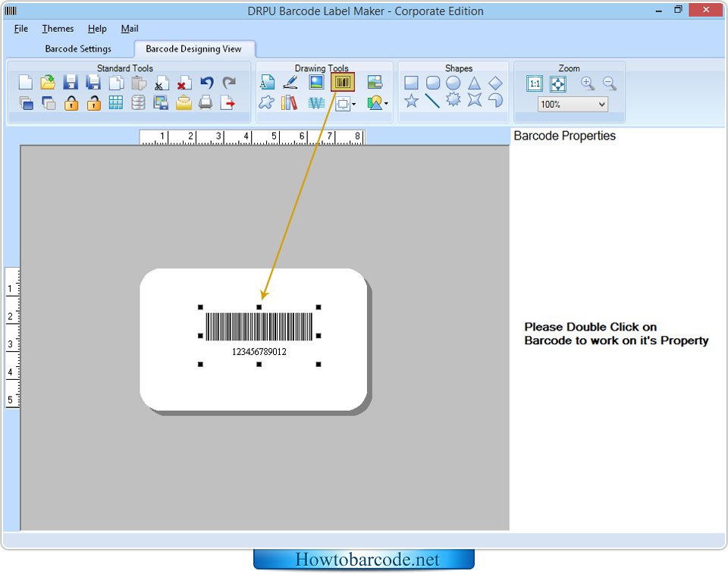The height and width of the screenshot is (574, 728).
Task: Click the vertical ruler beside canvas
Action: 12,337
